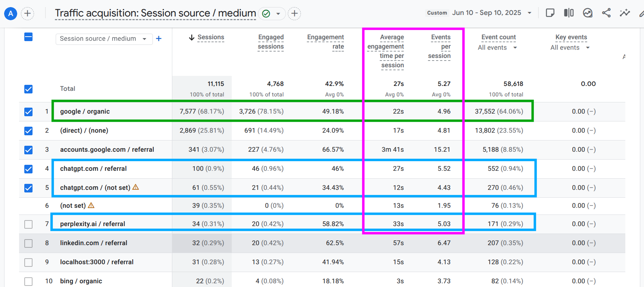The image size is (644, 287).
Task: Click the sparkline trend icon
Action: (625, 13)
